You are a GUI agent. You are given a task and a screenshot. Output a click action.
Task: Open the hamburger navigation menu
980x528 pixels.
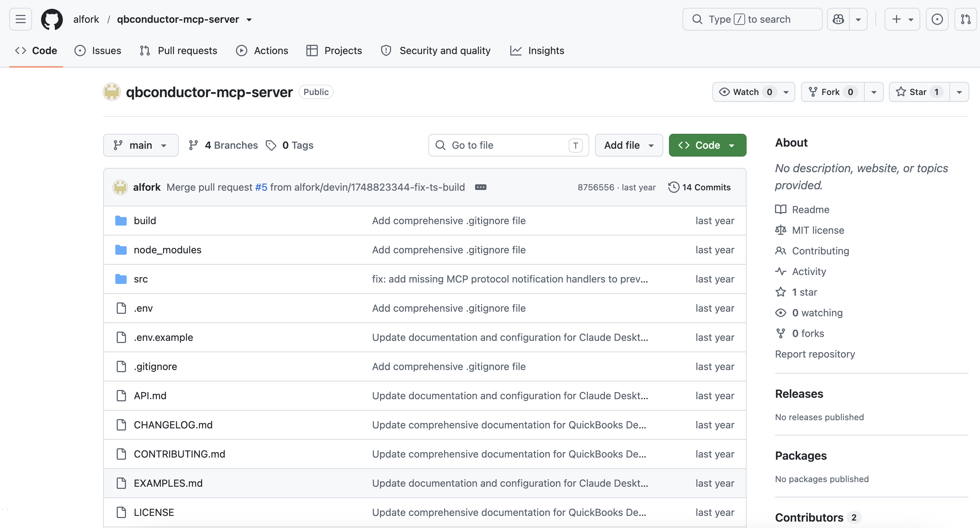tap(21, 19)
